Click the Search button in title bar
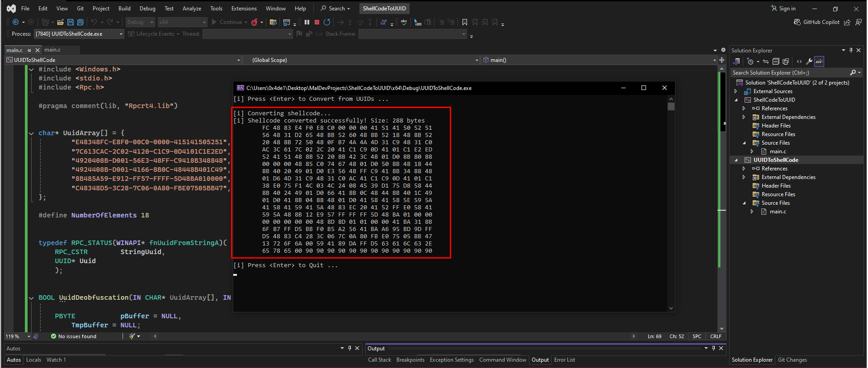The height and width of the screenshot is (368, 868). coord(335,9)
